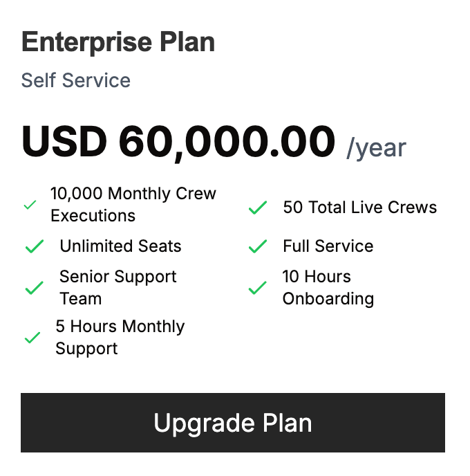Click the USD currency label
The height and width of the screenshot is (476, 470).
[65, 142]
